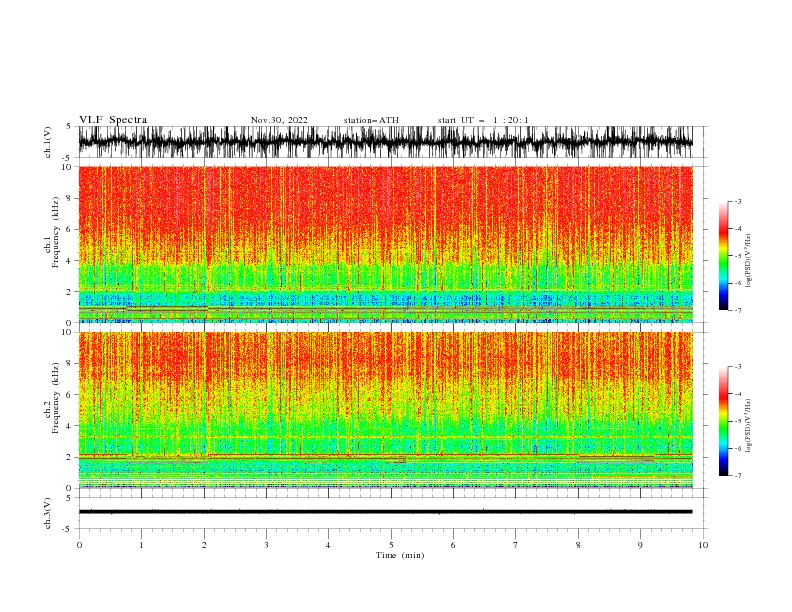Image resolution: width=792 pixels, height=612 pixels.
Task: Click the time axis tick label "4"
Action: pos(328,545)
